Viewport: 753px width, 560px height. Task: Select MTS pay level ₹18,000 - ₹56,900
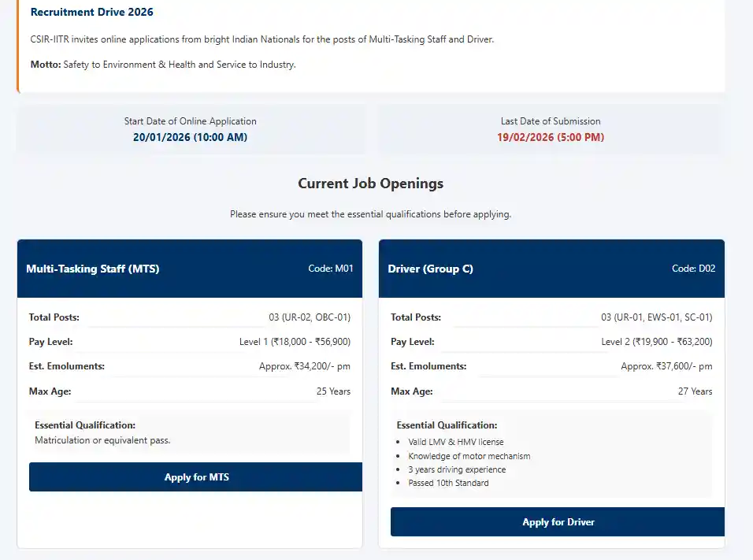click(x=295, y=342)
